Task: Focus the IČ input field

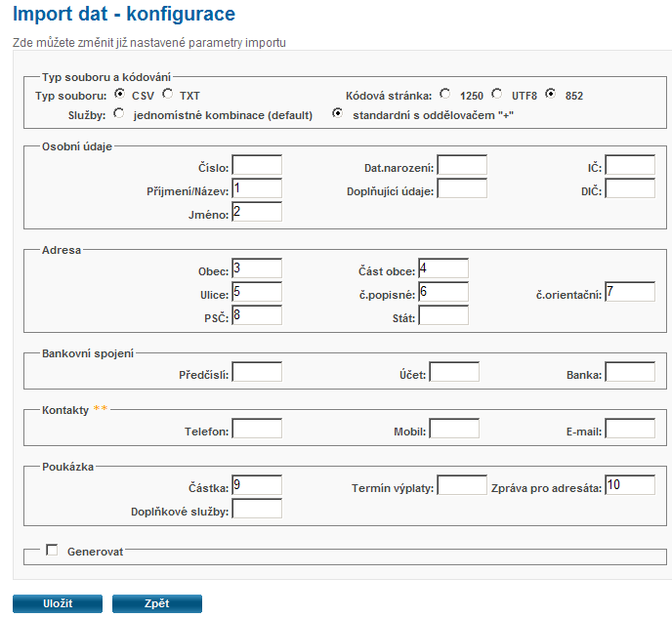Action: click(x=630, y=165)
